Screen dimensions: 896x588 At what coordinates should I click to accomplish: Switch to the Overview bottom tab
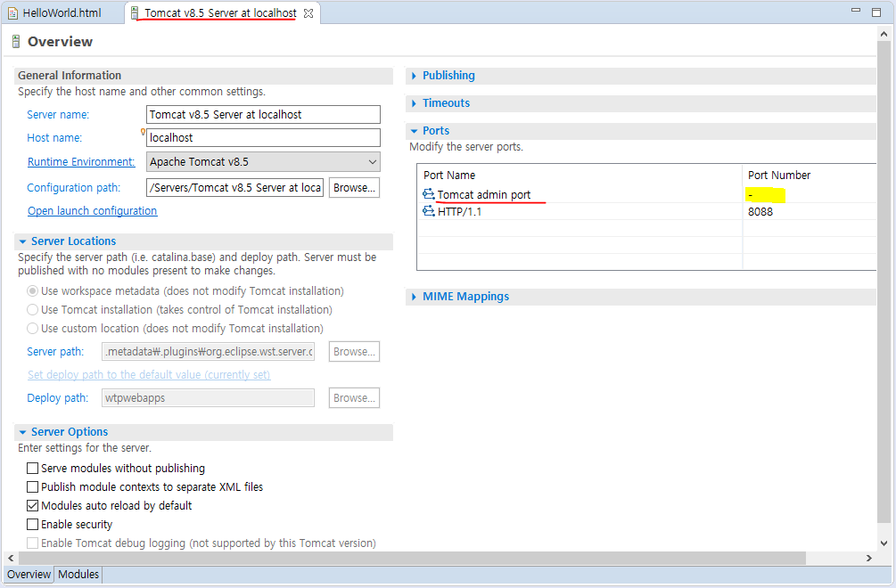(x=29, y=575)
